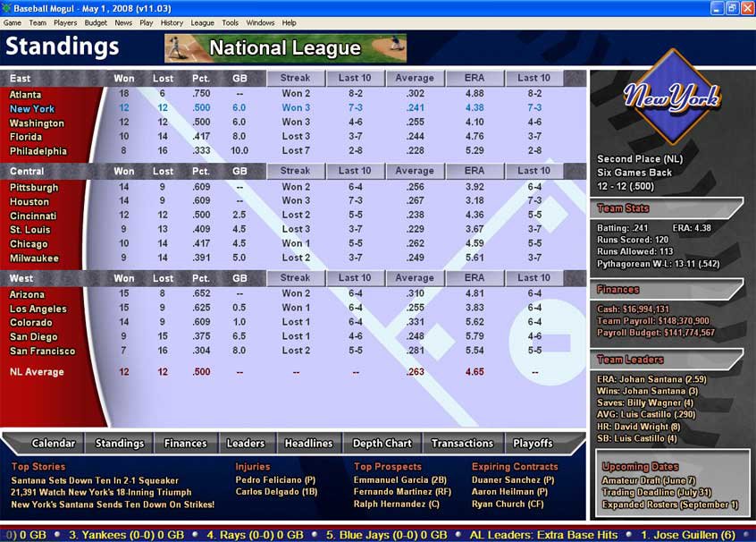Open the Budget menu

click(96, 22)
